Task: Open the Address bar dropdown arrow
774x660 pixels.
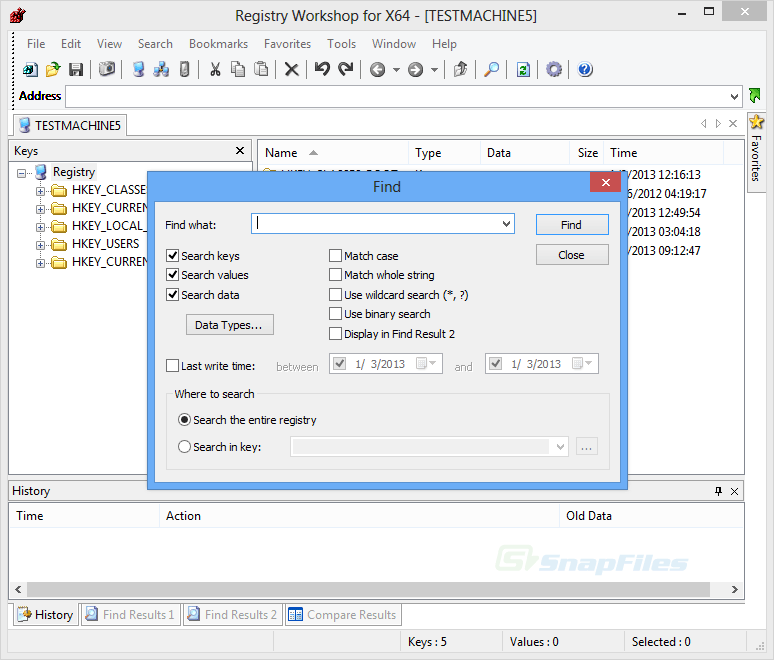Action: (734, 97)
